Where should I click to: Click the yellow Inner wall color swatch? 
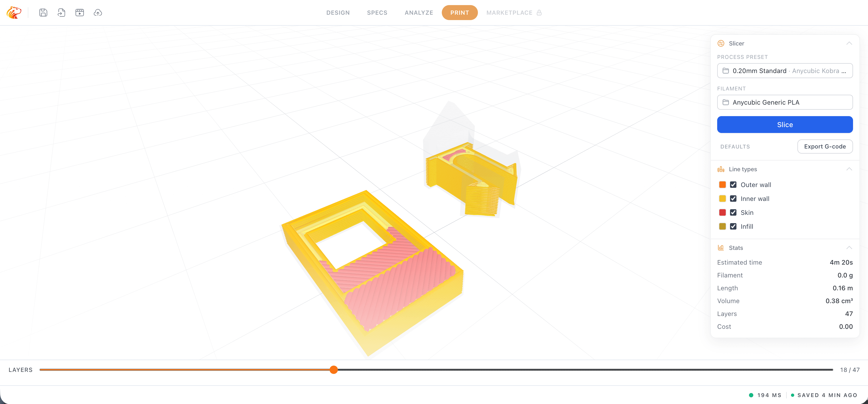tap(722, 198)
